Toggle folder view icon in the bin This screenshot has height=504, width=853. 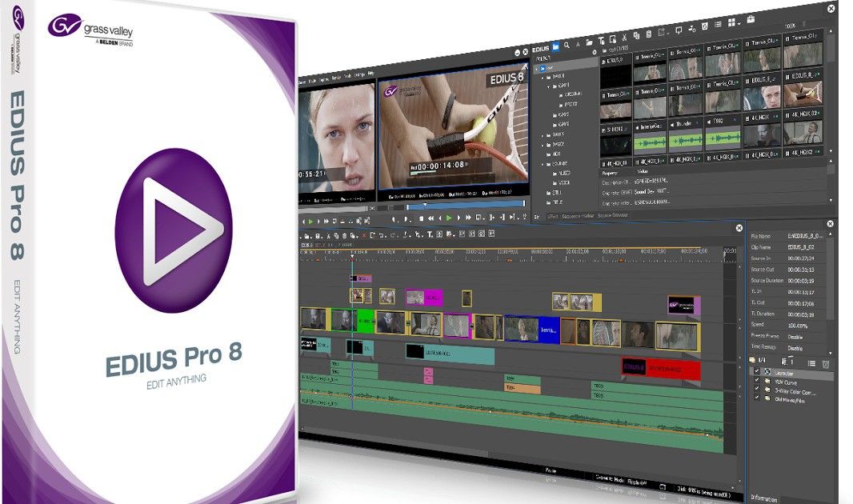coord(555,46)
